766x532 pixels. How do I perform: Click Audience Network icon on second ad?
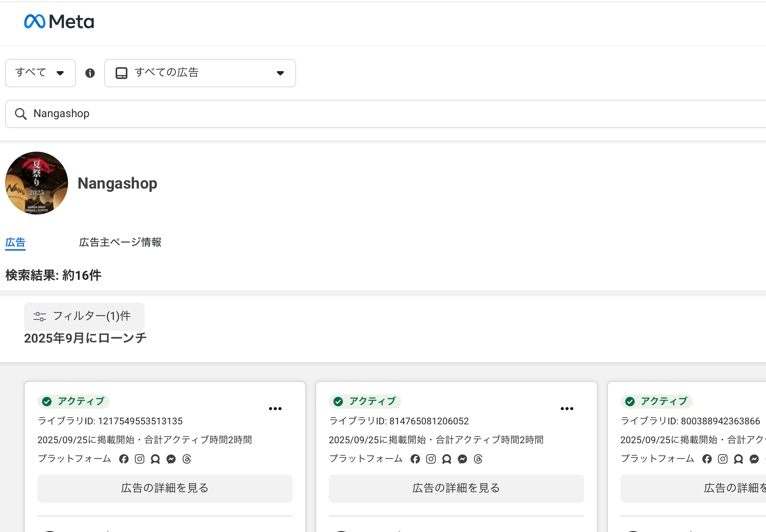click(447, 459)
